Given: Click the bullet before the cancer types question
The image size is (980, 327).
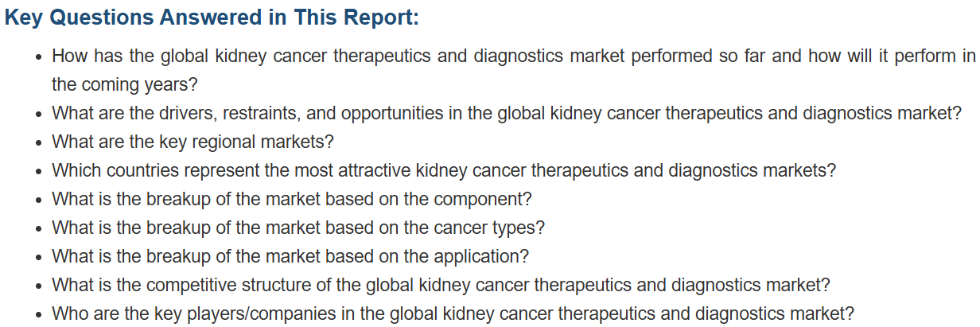Looking at the screenshot, I should (x=39, y=228).
